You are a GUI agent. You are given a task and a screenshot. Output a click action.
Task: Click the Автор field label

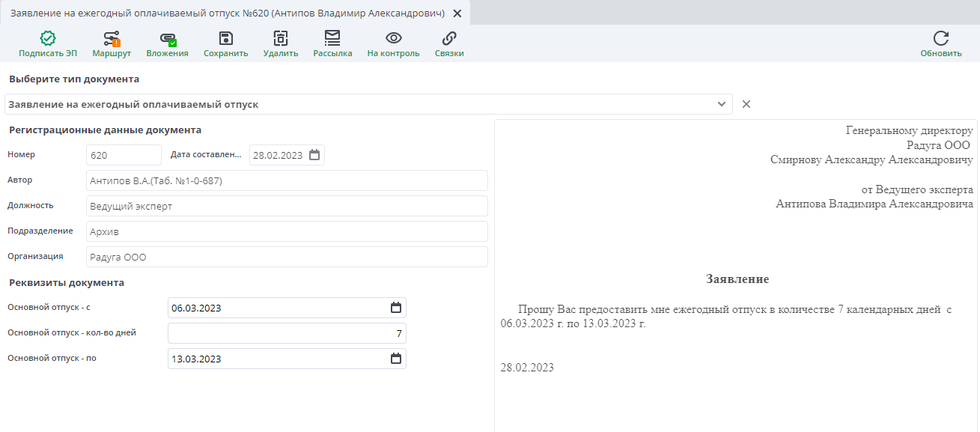click(20, 180)
